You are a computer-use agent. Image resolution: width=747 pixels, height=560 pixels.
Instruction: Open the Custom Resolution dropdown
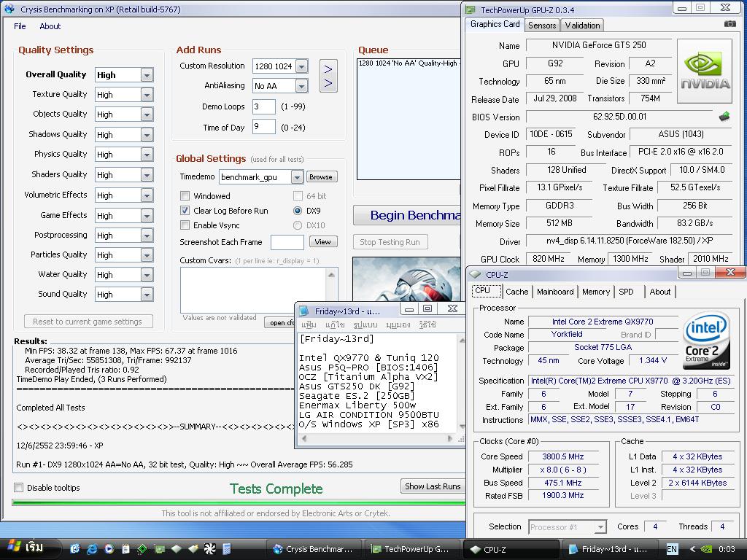tap(301, 66)
